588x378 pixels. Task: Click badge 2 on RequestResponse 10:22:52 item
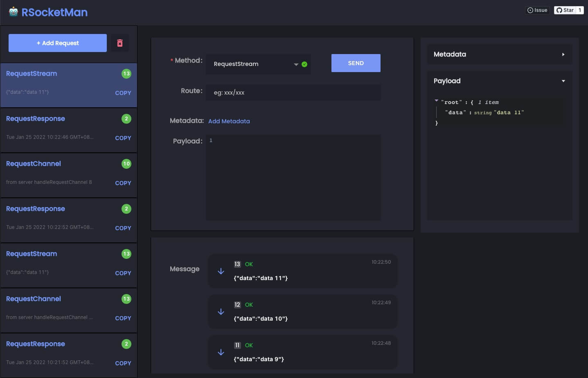coord(126,209)
